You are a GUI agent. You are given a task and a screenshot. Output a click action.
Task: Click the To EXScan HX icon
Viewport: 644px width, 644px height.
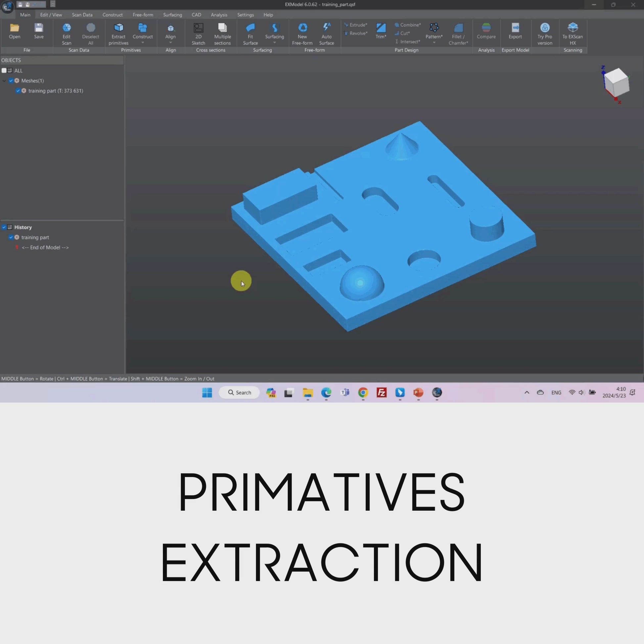coord(572,28)
